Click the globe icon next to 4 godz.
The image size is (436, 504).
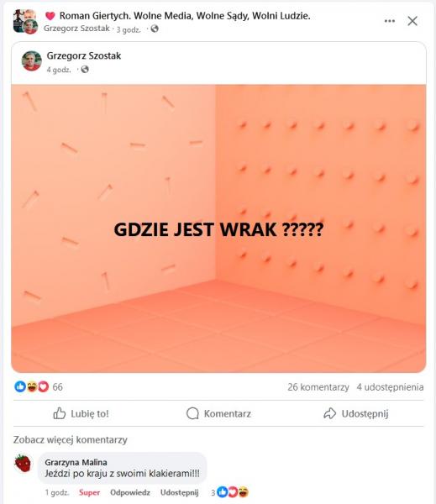[85, 70]
